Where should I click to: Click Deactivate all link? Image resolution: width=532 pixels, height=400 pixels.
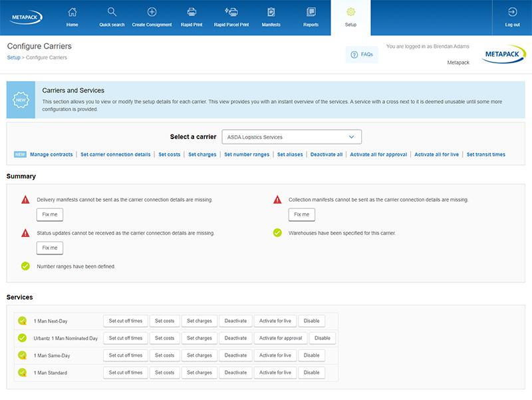327,154
